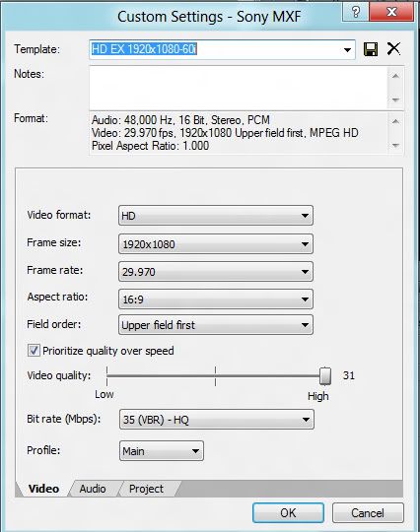
Task: Open help via question mark button
Action: pos(356,12)
